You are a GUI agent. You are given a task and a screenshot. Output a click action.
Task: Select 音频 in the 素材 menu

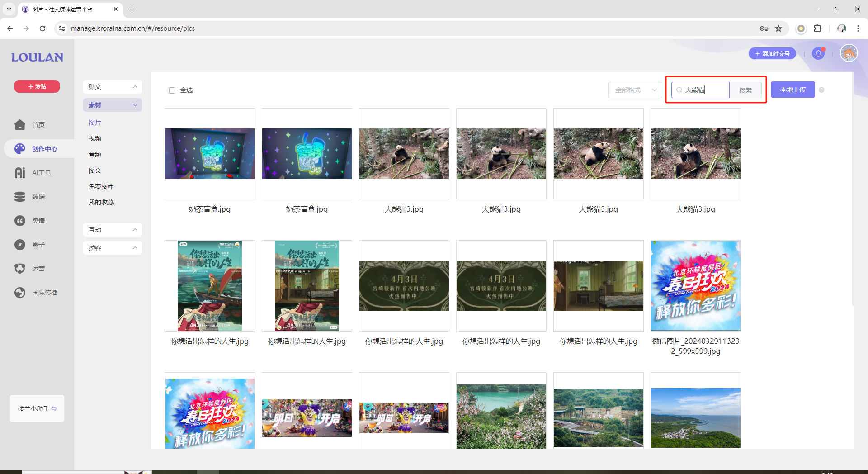pos(95,154)
